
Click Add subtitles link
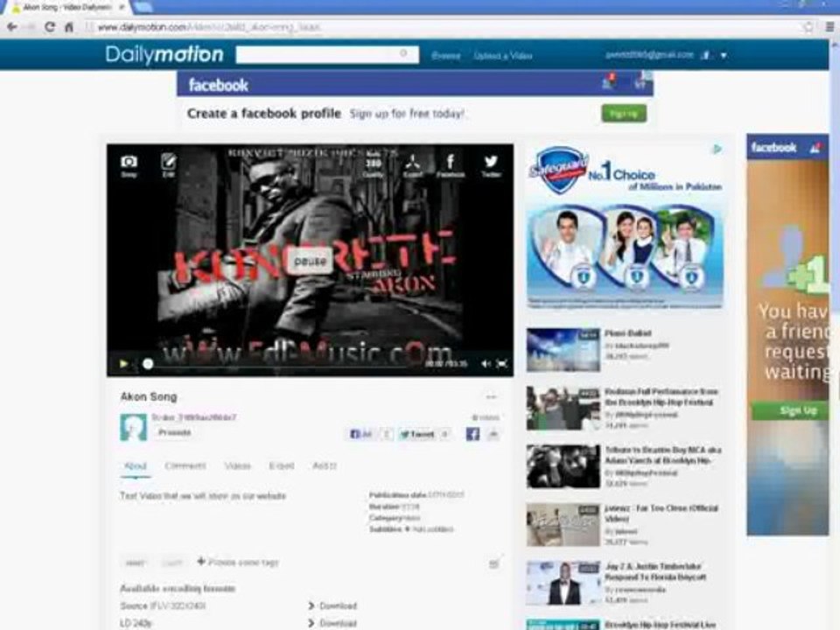click(433, 529)
